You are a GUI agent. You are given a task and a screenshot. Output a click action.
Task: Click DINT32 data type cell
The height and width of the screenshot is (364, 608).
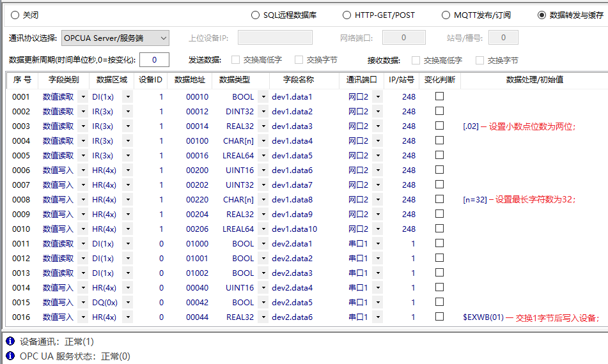[x=240, y=111]
